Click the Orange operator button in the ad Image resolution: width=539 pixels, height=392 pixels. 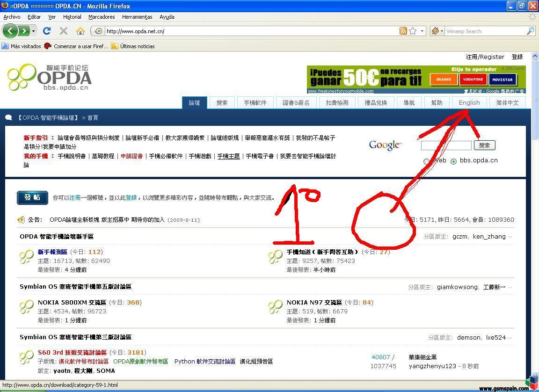pos(444,80)
